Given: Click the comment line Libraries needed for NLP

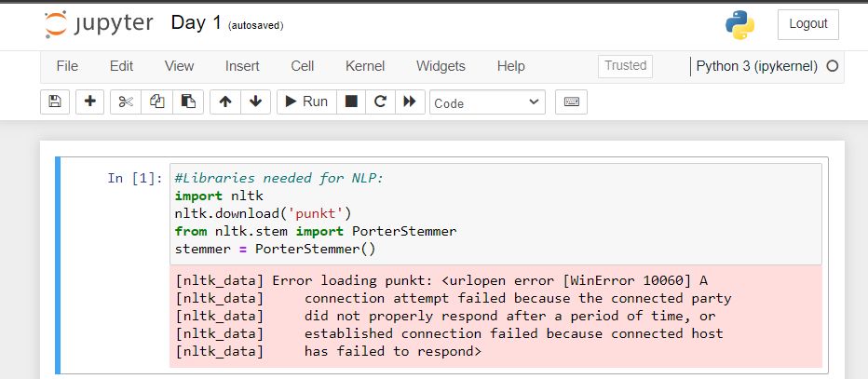Looking at the screenshot, I should pyautogui.click(x=279, y=178).
